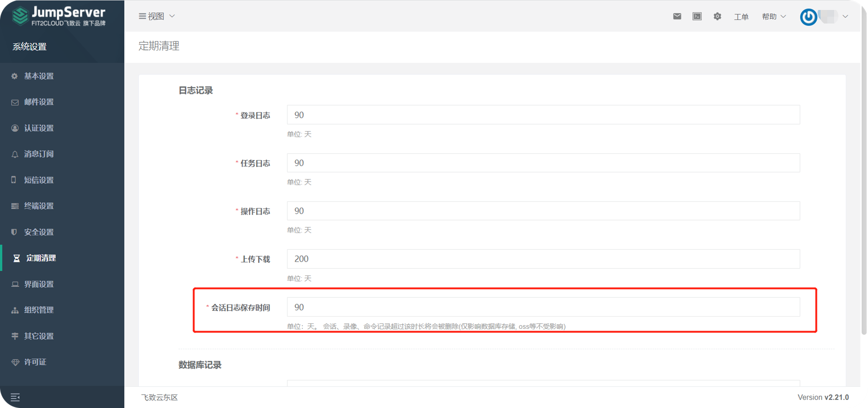
Task: Click the 短信设置 phone icon in sidebar
Action: tap(14, 180)
